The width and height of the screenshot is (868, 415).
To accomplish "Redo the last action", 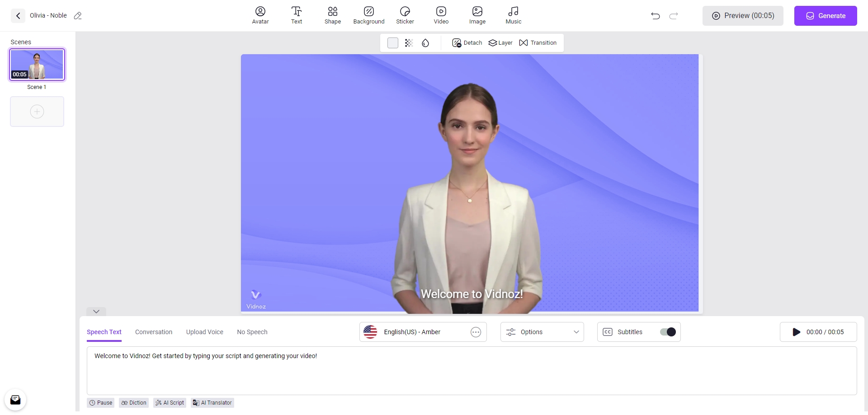I will [x=674, y=16].
